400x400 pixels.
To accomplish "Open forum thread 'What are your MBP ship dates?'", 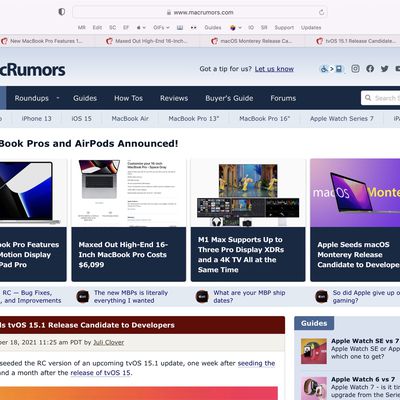I will click(249, 296).
